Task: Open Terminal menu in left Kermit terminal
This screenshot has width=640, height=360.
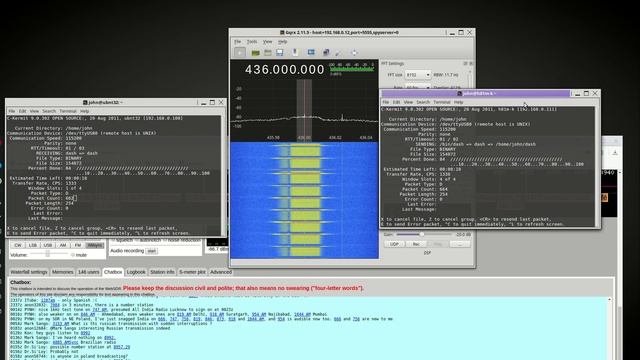Action: [68, 111]
